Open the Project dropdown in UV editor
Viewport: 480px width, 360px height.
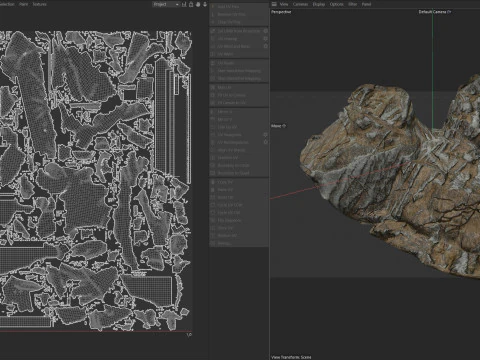(x=166, y=4)
